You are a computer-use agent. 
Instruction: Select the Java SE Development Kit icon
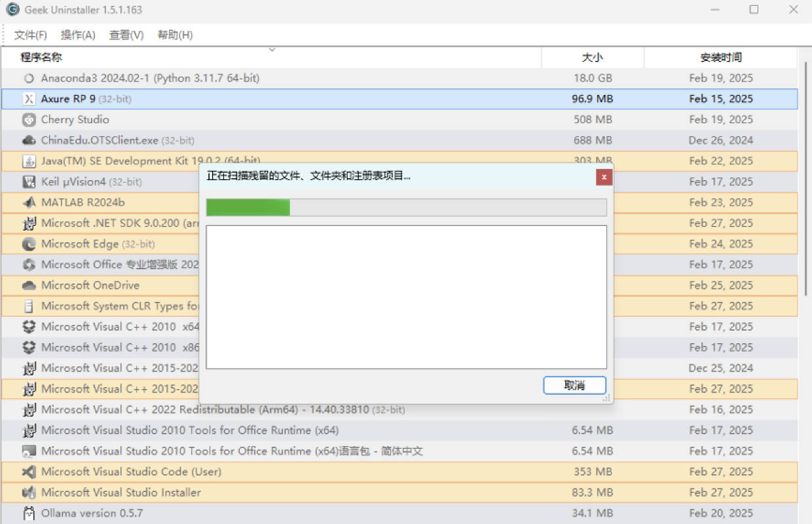coord(28,161)
